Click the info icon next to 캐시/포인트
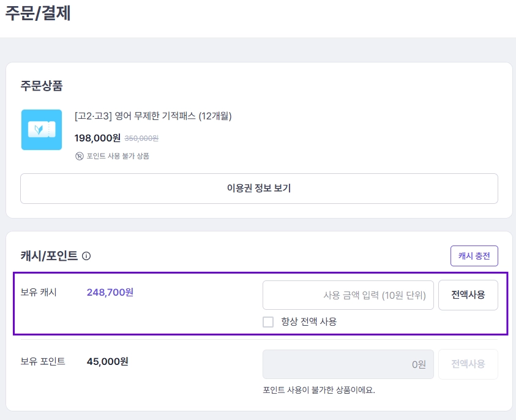Viewport: 516px width, 420px height. [x=86, y=256]
